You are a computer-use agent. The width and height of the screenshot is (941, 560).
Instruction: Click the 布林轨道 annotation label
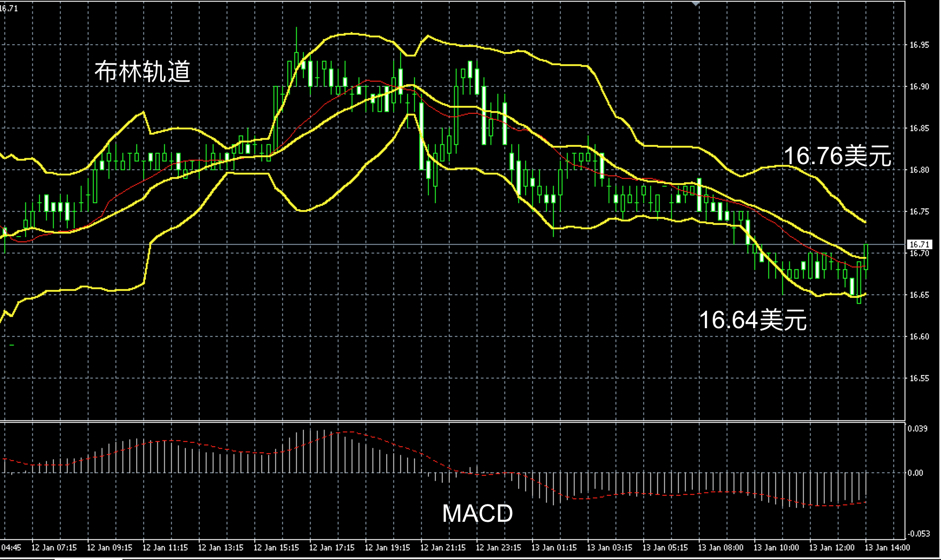pos(142,71)
